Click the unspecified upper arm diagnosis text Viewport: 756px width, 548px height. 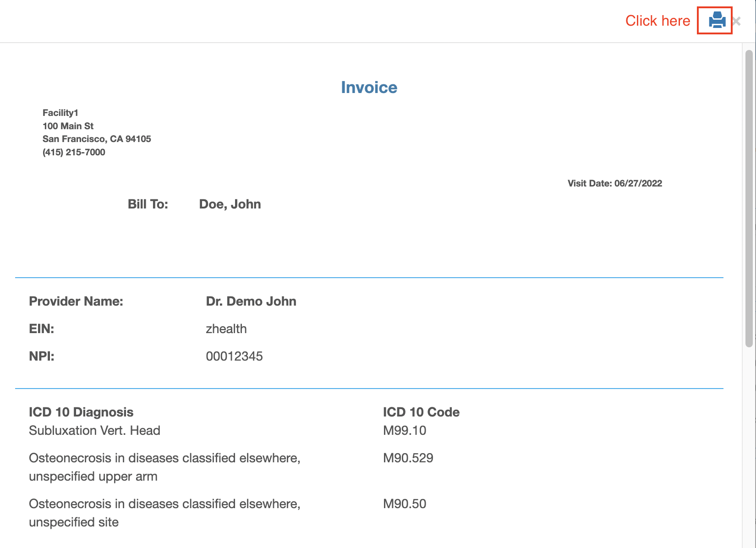coord(93,476)
